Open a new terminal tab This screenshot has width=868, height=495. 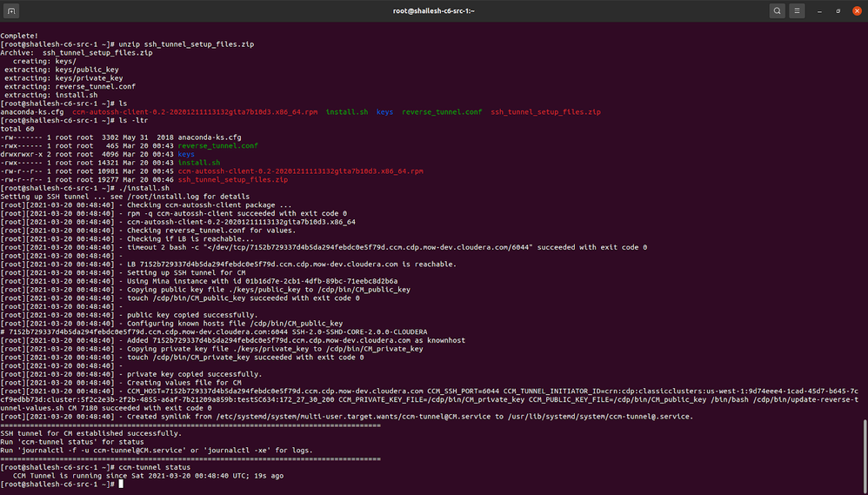pos(11,11)
